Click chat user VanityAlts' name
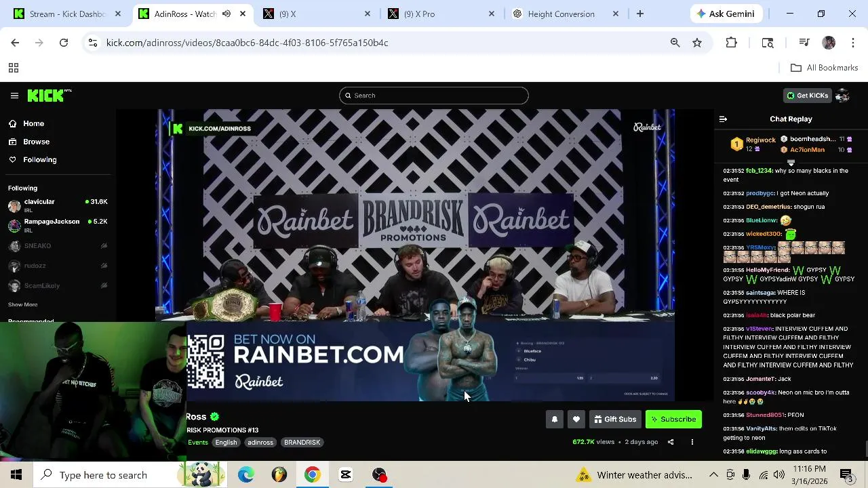This screenshot has width=868, height=488. point(761,428)
